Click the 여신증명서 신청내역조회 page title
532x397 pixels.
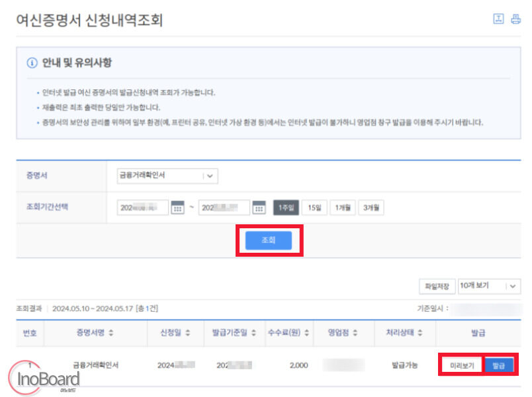89,20
